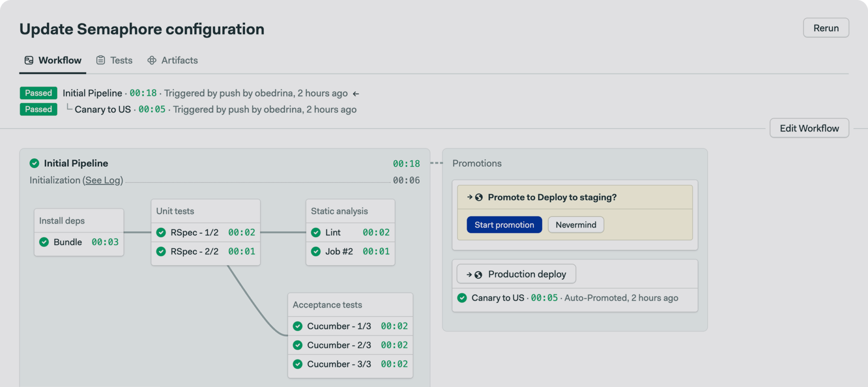Click the Workflow tab icon
The width and height of the screenshot is (868, 387).
pyautogui.click(x=29, y=60)
